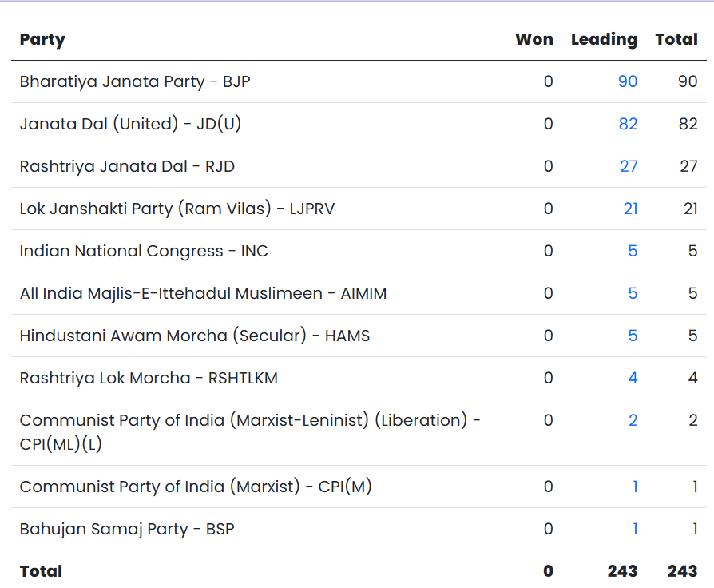Click the Total column header
This screenshot has height=588, width=714.
pos(676,39)
